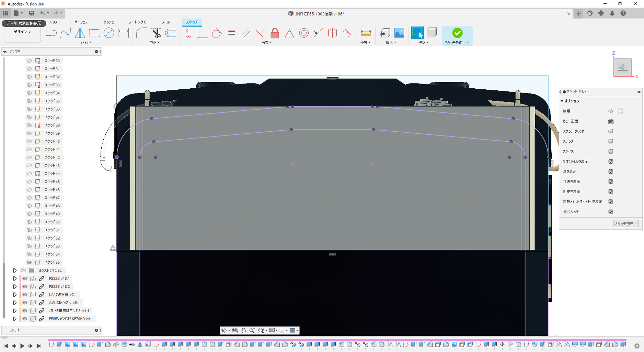Viewport: 644px width, 352px height.
Task: Enable the スケッチ グリッド checkbox
Action: [x=611, y=131]
